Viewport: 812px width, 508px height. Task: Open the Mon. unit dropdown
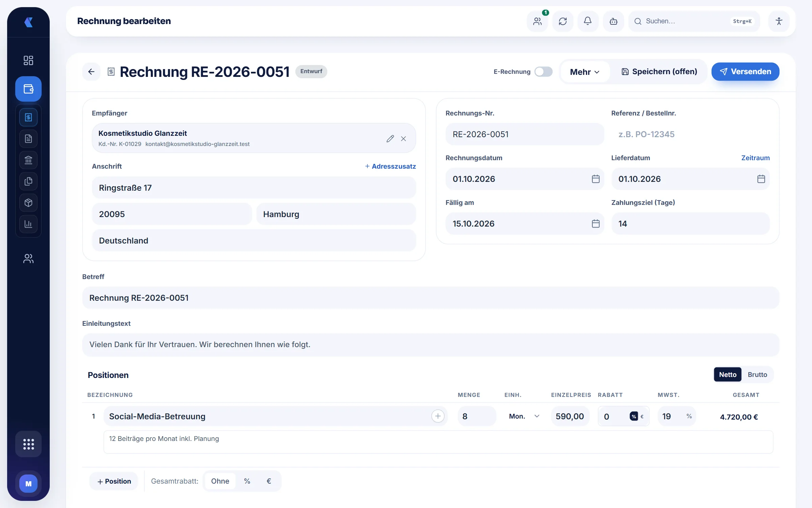524,416
